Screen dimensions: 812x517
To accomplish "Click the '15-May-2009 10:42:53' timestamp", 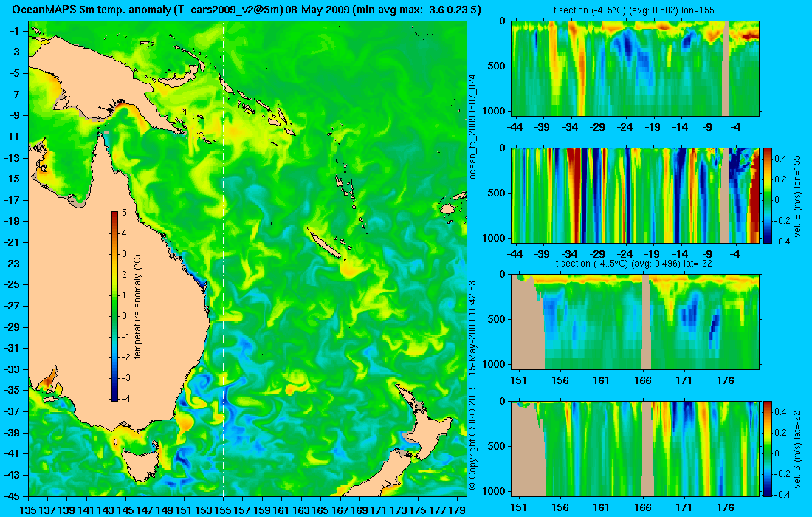I will click(x=472, y=327).
